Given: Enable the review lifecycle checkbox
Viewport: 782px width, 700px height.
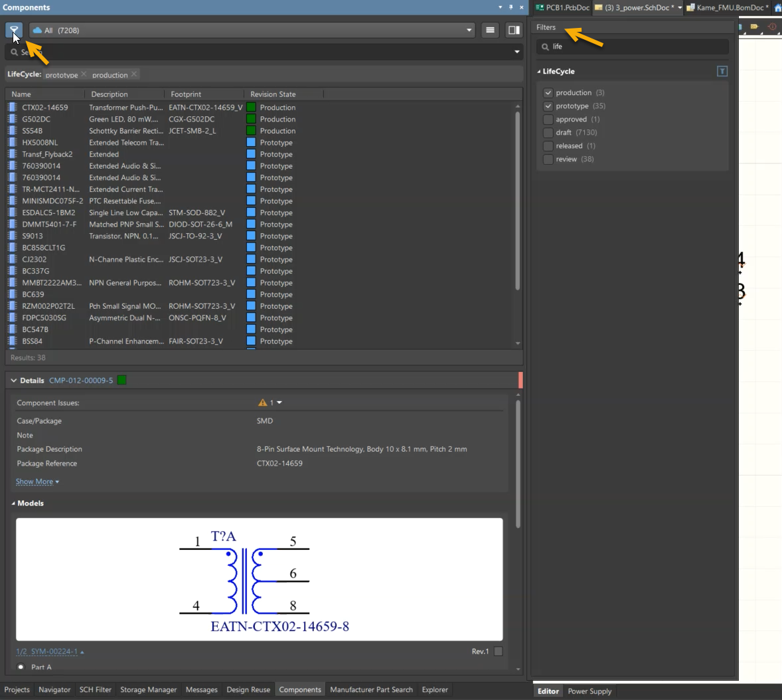Looking at the screenshot, I should 548,159.
